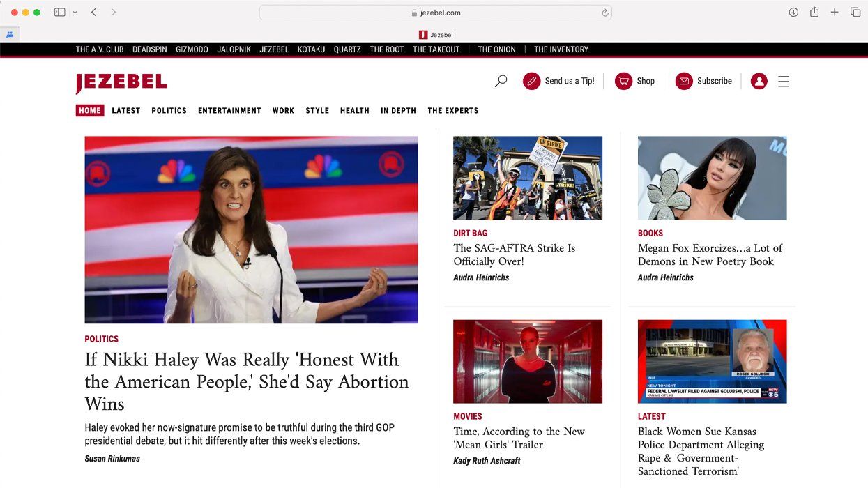Click the Jezebel logo
This screenshot has height=488, width=868.
coord(121,82)
